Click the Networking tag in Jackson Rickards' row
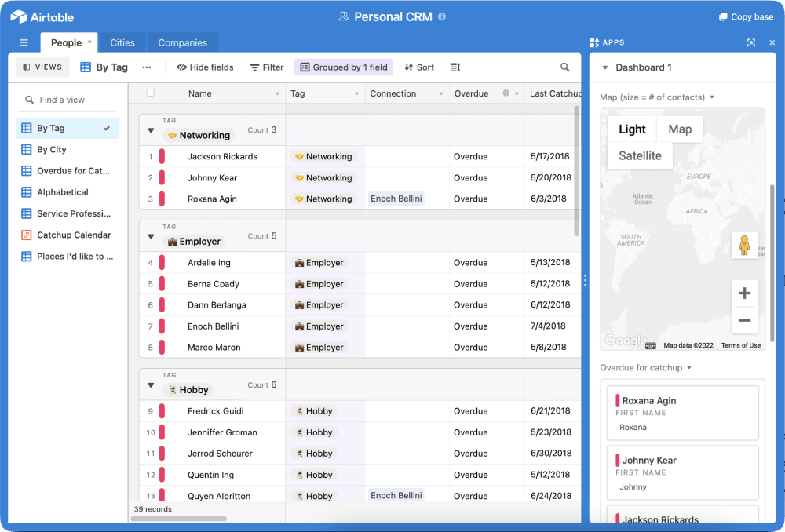Screen dimensions: 785x532 (x=323, y=157)
